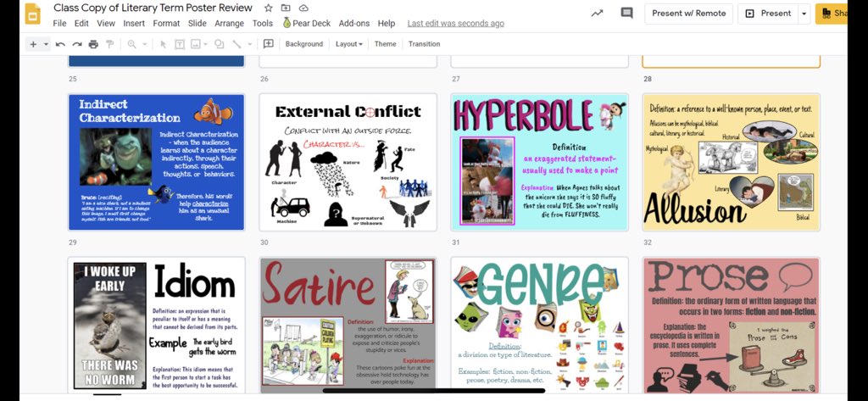Screen dimensions: 868x401
Task: Open the Add-ons menu
Action: tap(354, 23)
